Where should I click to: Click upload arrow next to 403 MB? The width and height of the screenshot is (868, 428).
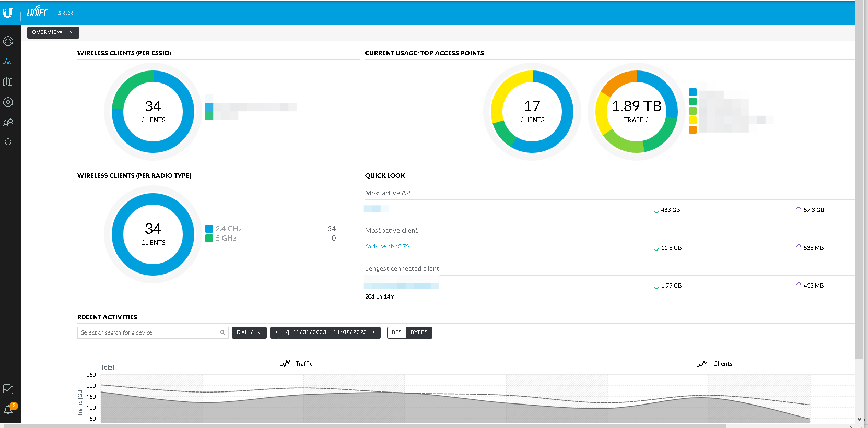point(799,286)
